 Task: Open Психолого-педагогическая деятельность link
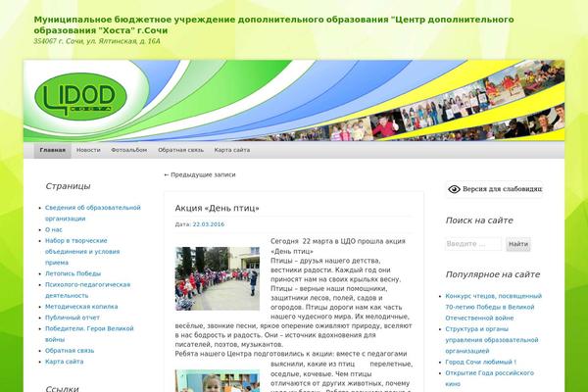[x=88, y=290]
